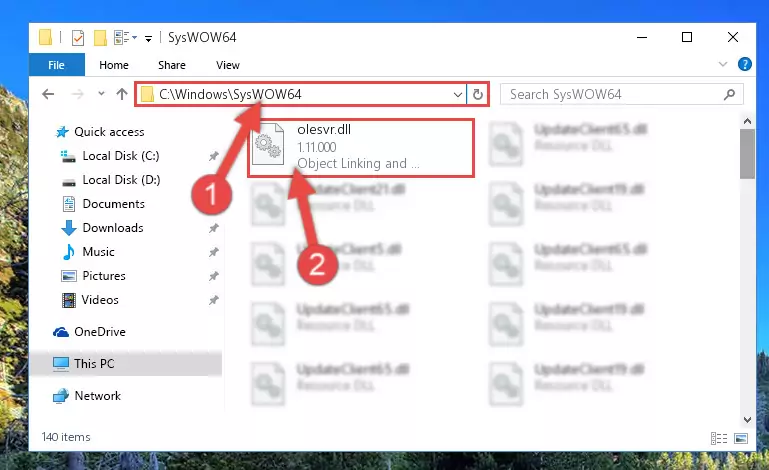Click the Back navigation arrow
Screen dimensions: 769x470
[x=48, y=94]
